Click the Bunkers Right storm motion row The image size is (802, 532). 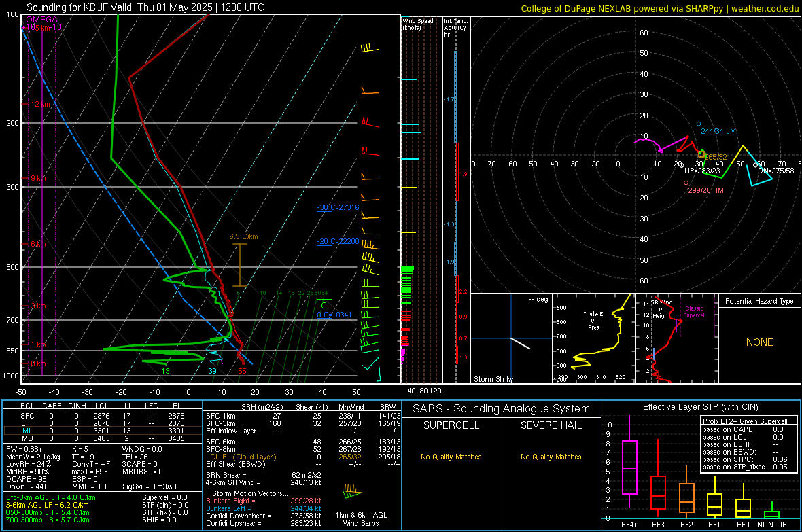pyautogui.click(x=264, y=501)
